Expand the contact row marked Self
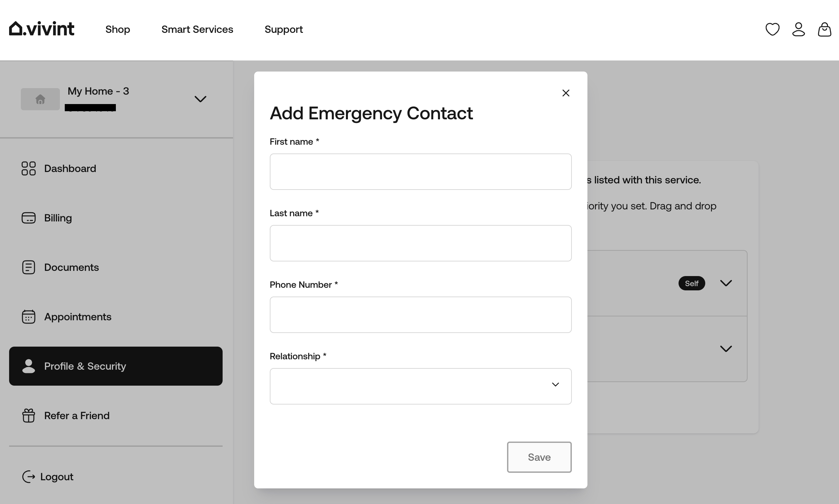Screen dimensions: 839x504 tap(726, 283)
